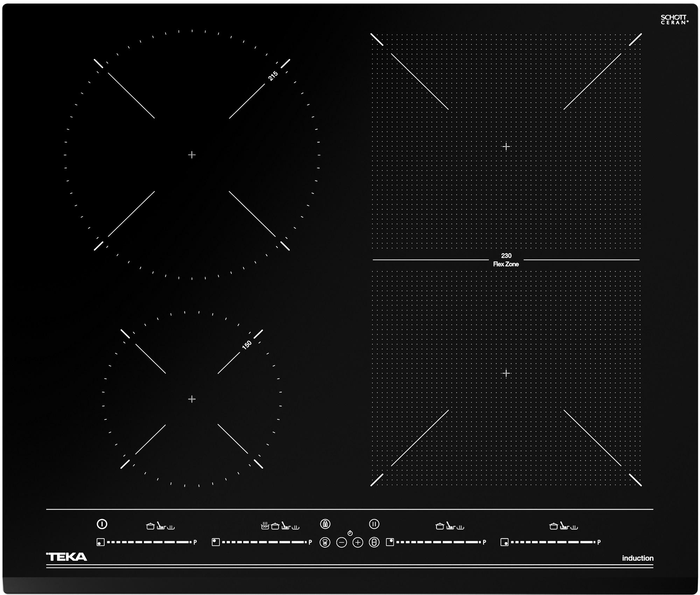The image size is (700, 595).
Task: Select the bottom-right zone square indicator
Action: click(504, 542)
